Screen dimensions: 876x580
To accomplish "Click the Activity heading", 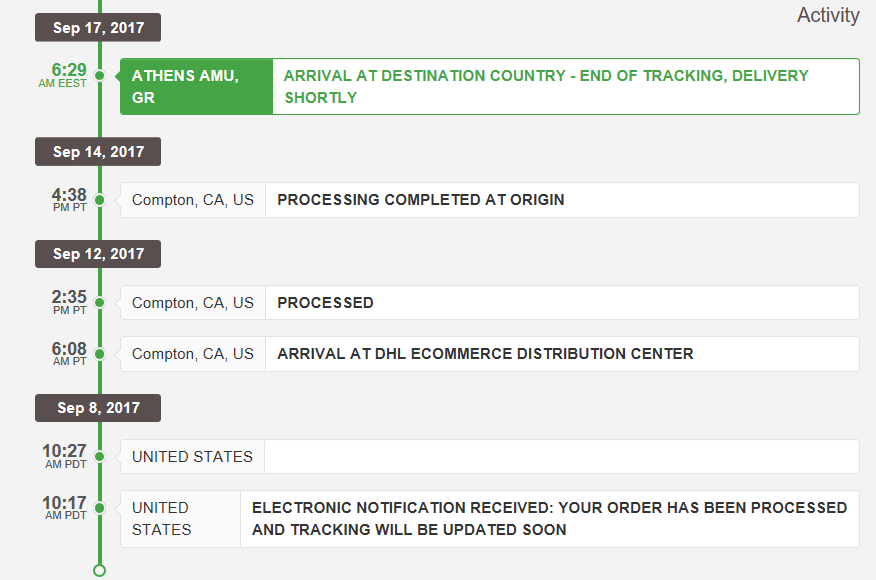I will [828, 15].
